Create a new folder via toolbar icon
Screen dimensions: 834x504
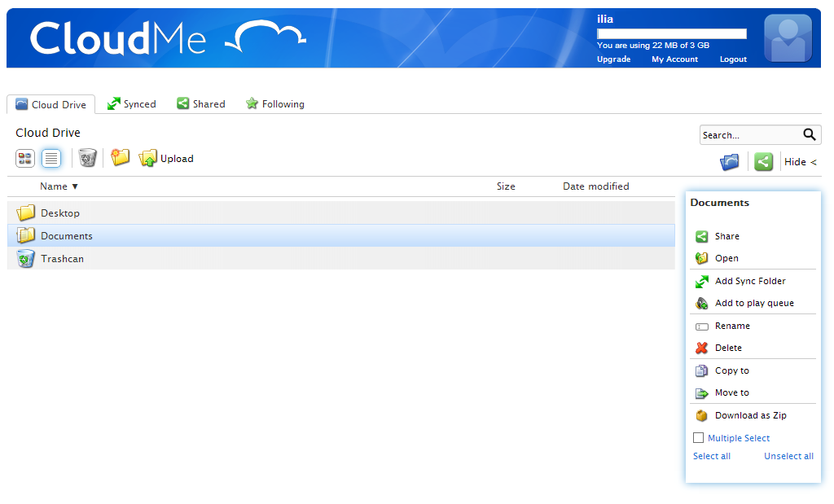point(121,157)
